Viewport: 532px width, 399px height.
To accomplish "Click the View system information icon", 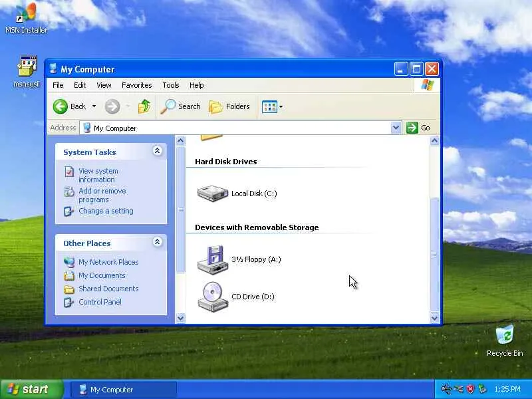I will pos(69,172).
